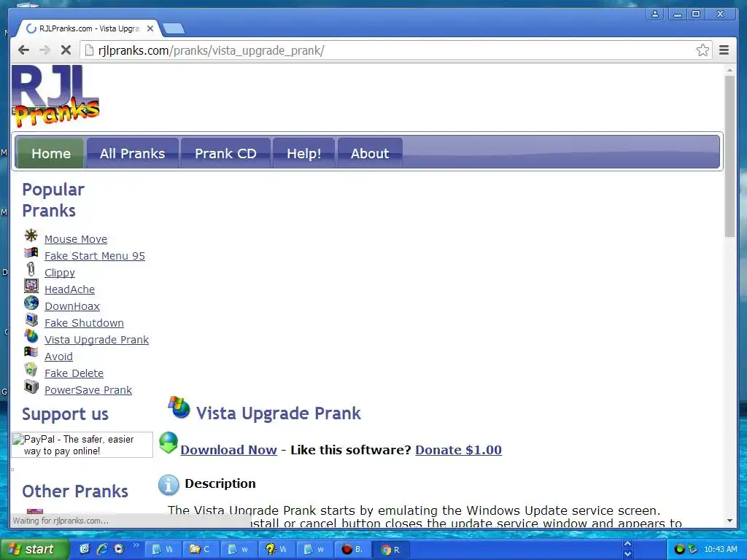747x560 pixels.
Task: Click the DownHoax globe icon
Action: pyautogui.click(x=31, y=303)
